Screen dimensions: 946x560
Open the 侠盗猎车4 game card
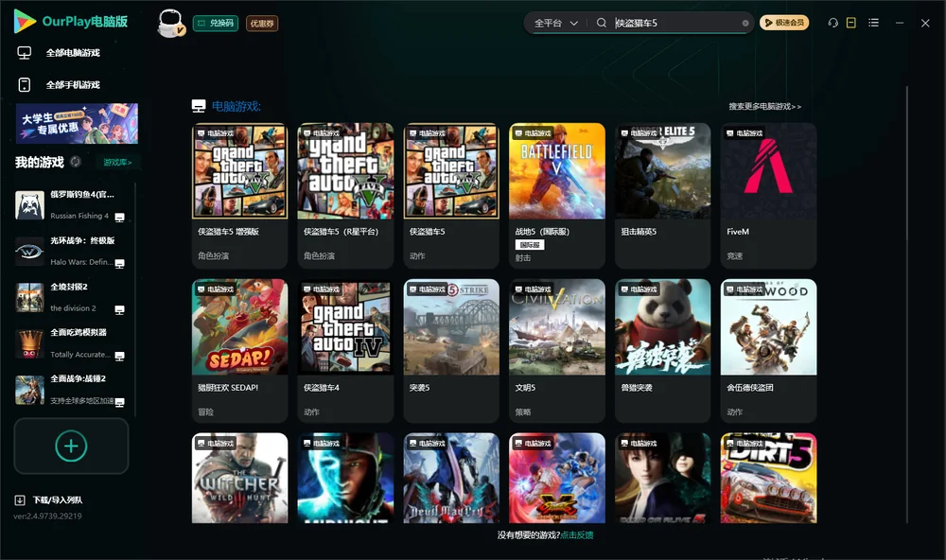pos(345,351)
